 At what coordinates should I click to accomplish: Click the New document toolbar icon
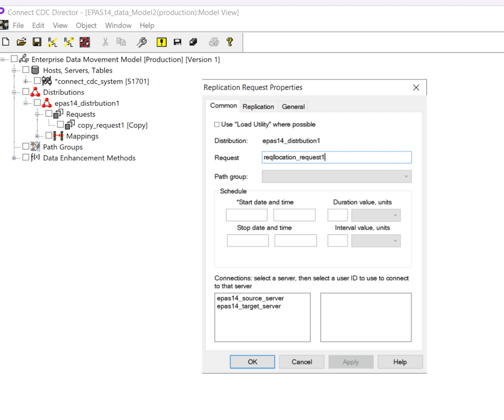point(6,42)
